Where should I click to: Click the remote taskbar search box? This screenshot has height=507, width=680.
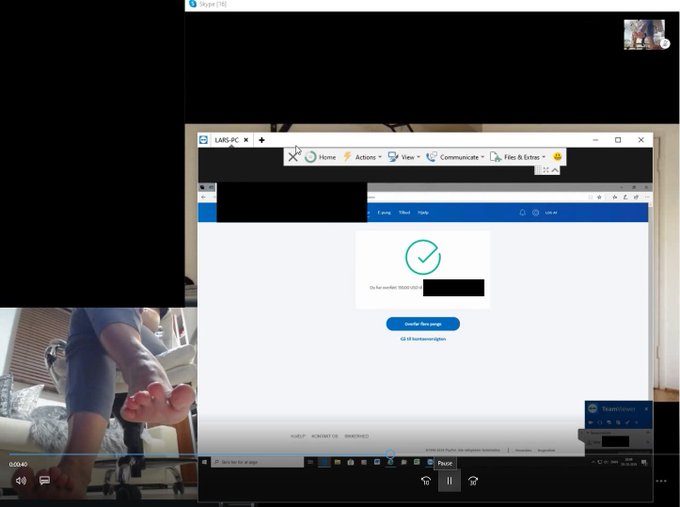(257, 462)
